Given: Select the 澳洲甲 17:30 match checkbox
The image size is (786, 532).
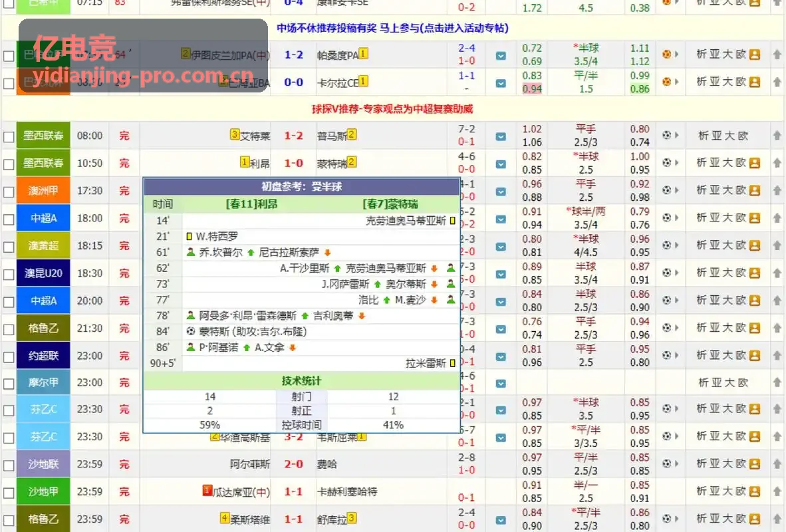Looking at the screenshot, I should (9, 192).
